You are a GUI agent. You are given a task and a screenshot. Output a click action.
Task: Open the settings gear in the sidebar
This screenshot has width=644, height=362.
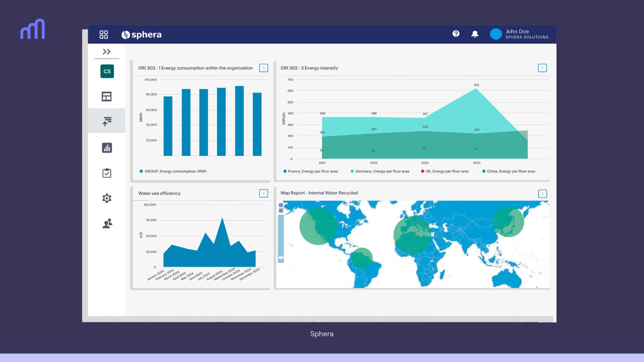(x=107, y=198)
